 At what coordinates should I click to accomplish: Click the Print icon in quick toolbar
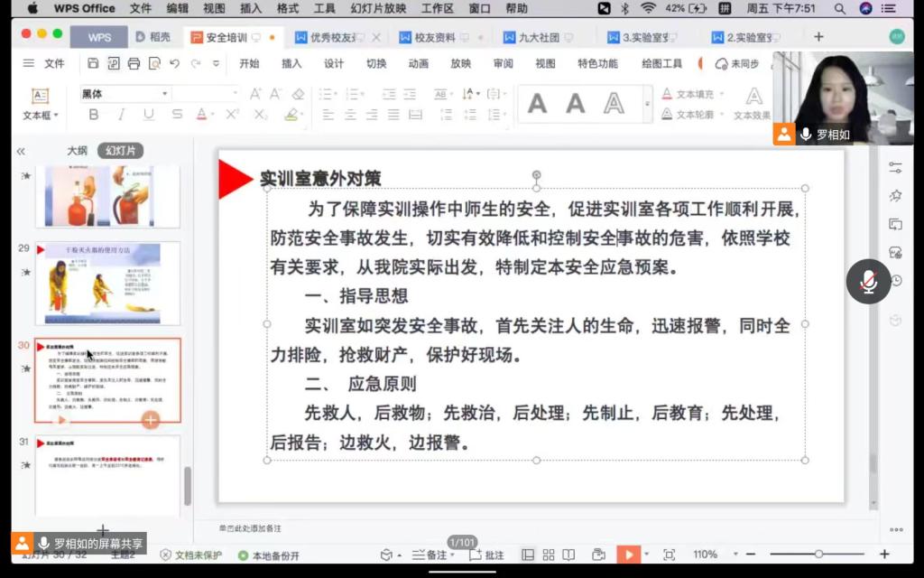click(x=134, y=64)
